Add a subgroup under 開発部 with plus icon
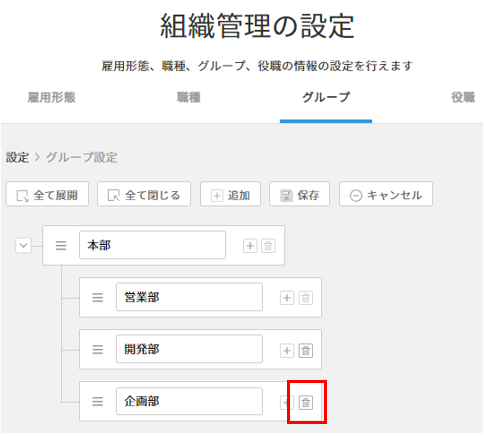Viewport: 484px width, 436px height. pos(287,350)
